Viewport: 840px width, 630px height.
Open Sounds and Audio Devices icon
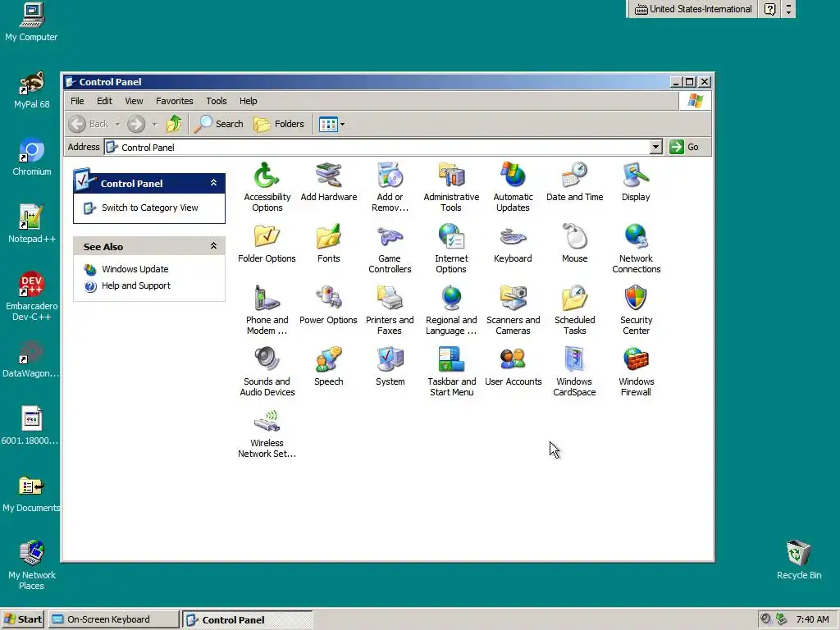tap(267, 372)
